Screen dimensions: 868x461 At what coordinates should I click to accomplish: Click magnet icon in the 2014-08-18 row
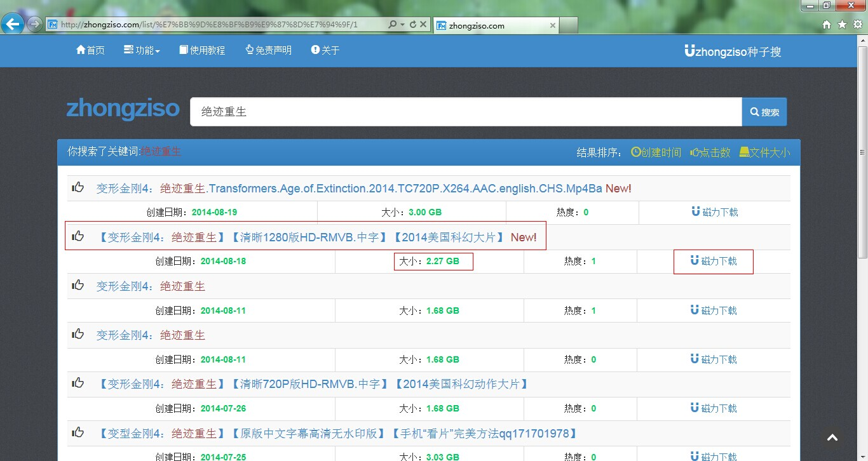point(695,260)
